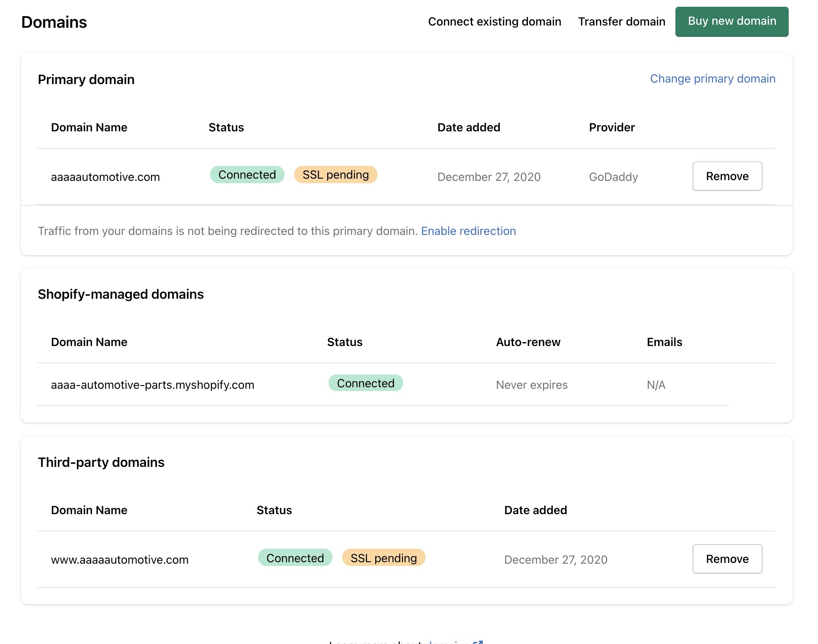Screen dimensions: 818x644
Task: Click SSL pending badge for aaaaautomotive.com
Action: 335,175
